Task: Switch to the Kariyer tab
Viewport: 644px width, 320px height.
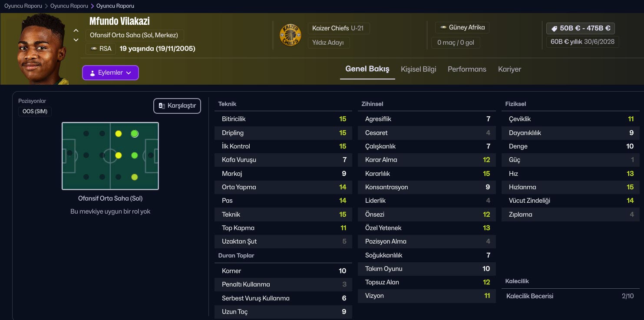Action: [x=509, y=69]
